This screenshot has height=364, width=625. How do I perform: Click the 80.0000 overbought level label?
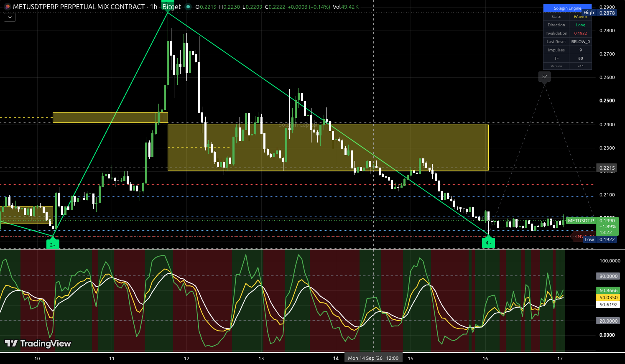coord(608,276)
